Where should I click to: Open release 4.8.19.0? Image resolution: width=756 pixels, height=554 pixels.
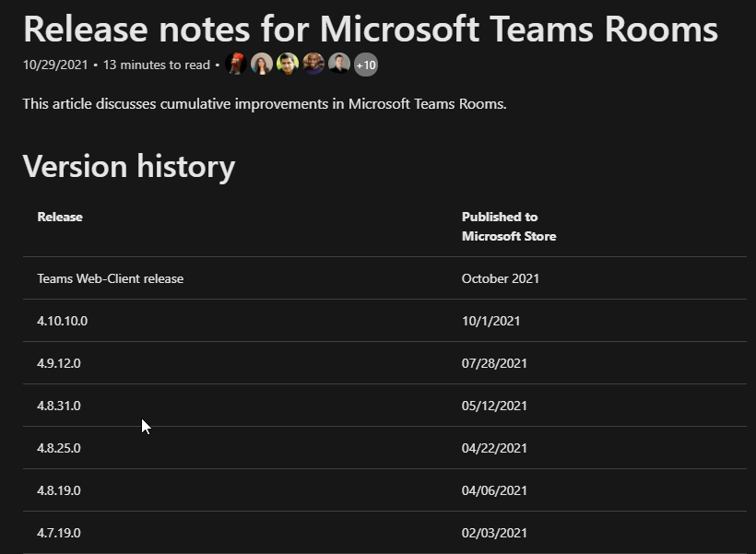pyautogui.click(x=59, y=490)
